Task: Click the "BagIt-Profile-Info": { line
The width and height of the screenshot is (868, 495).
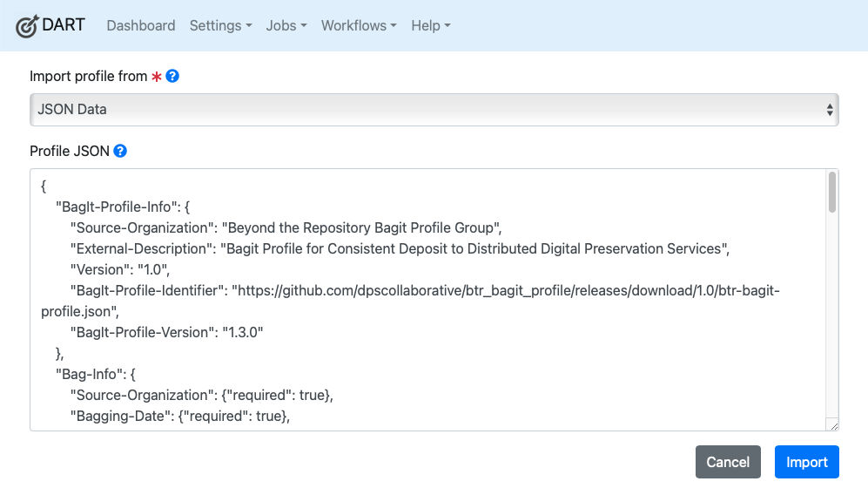Action: pos(123,207)
